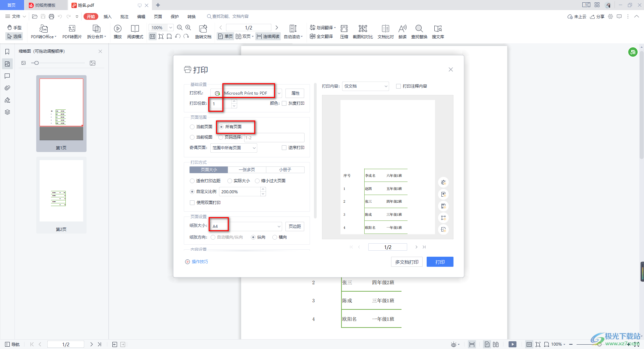Click the status bar zoom slider

[x=599, y=344]
